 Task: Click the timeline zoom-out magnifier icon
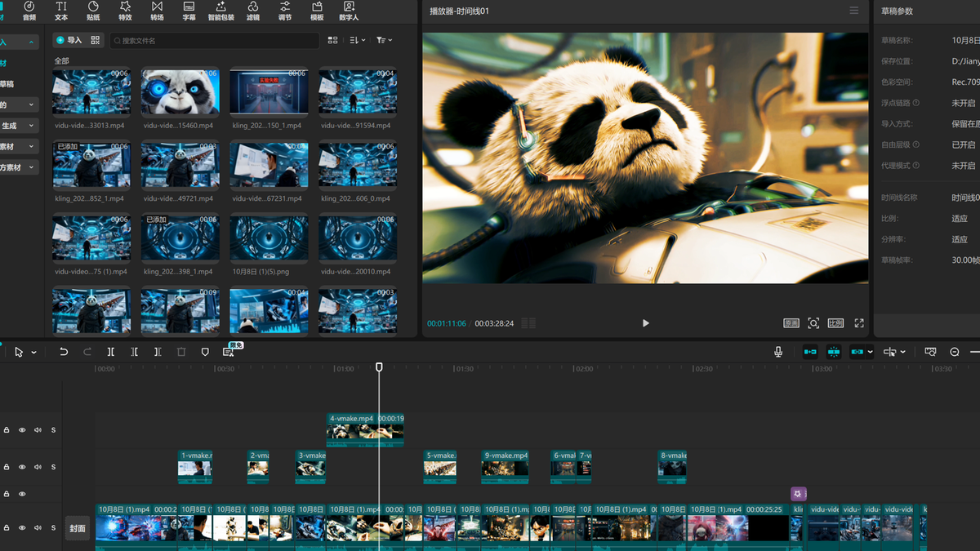click(x=955, y=352)
